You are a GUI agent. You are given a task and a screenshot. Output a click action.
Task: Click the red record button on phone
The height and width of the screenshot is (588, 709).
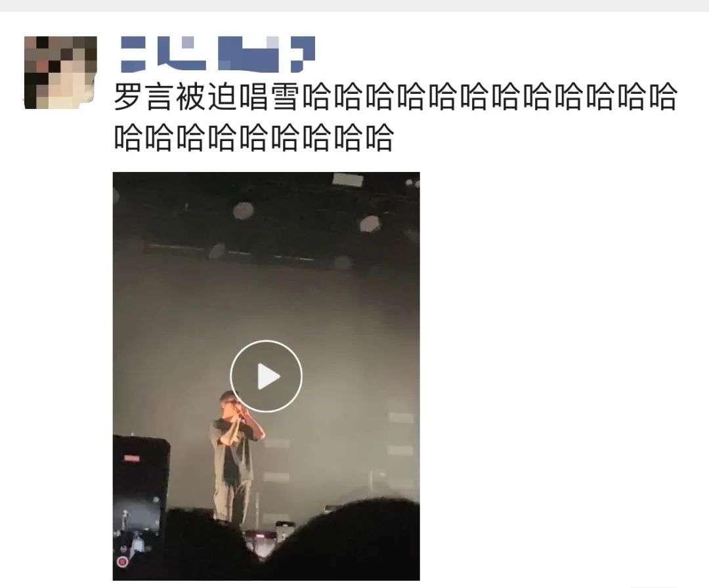tap(121, 562)
